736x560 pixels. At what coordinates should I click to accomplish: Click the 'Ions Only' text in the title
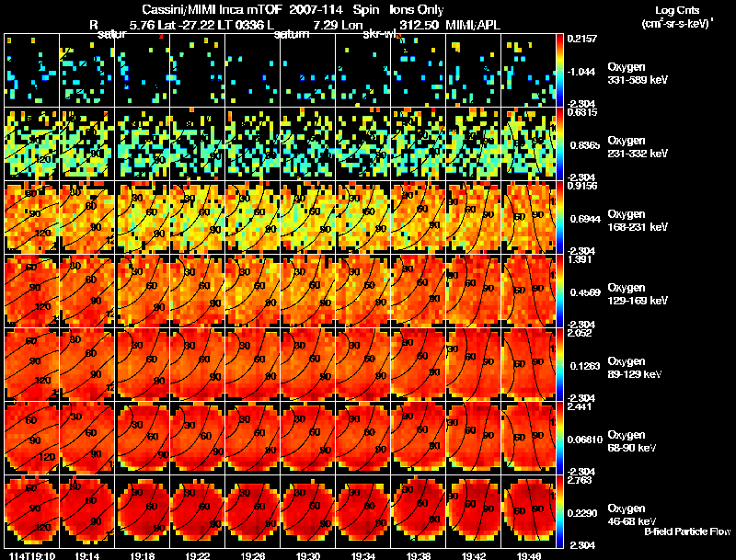pos(416,9)
